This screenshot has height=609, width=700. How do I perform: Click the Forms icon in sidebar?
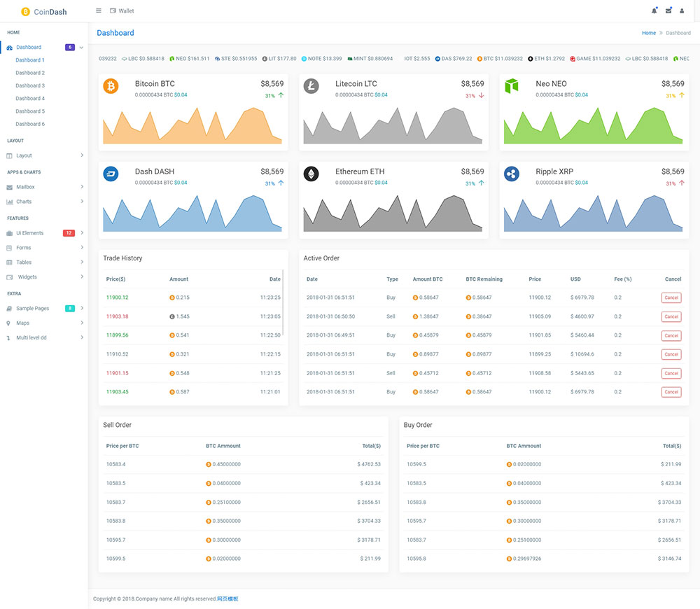click(x=9, y=248)
